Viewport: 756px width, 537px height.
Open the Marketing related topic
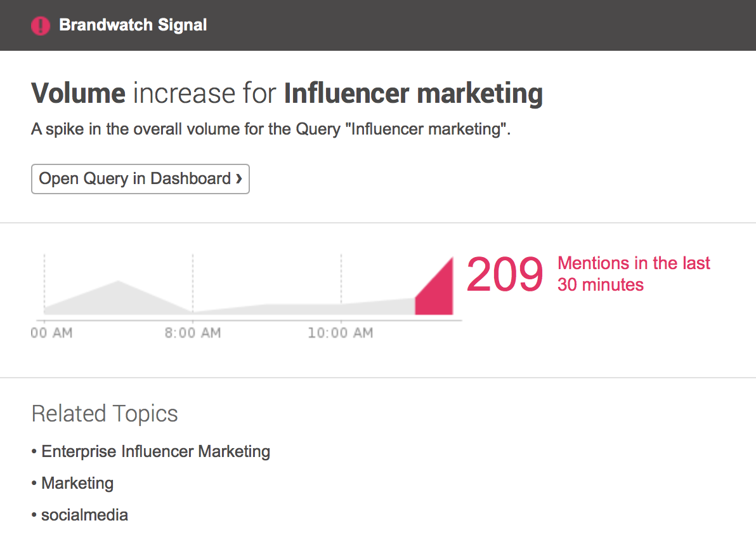77,483
